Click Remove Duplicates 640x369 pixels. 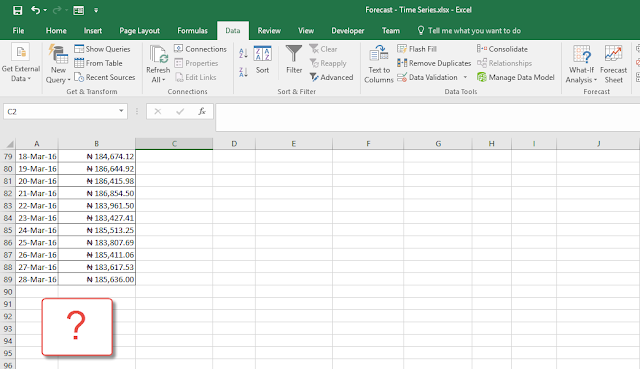click(434, 63)
